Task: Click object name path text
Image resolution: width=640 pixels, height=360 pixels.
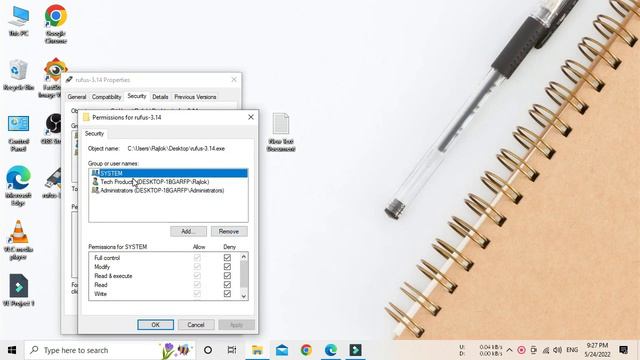Action: 176,149
